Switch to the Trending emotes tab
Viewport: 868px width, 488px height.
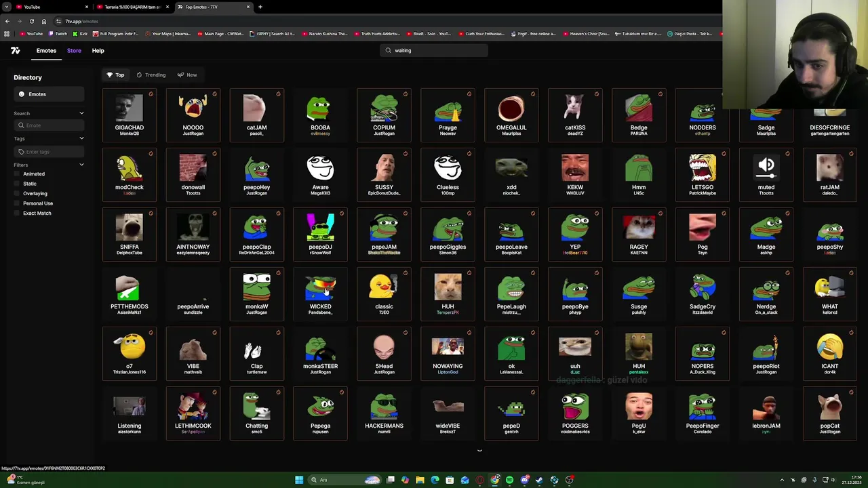click(151, 75)
